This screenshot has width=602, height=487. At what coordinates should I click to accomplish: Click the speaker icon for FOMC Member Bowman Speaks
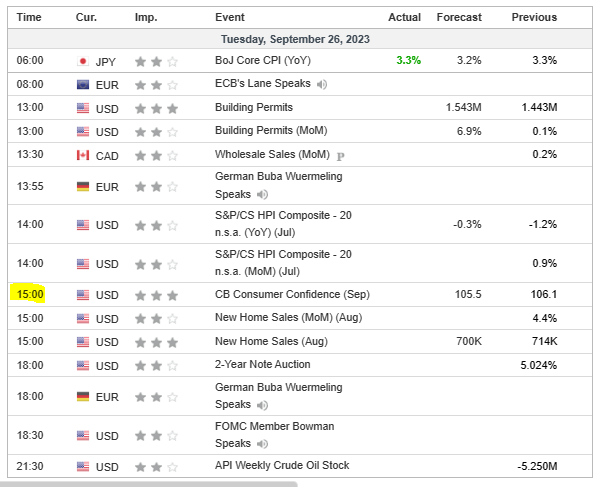[262, 443]
